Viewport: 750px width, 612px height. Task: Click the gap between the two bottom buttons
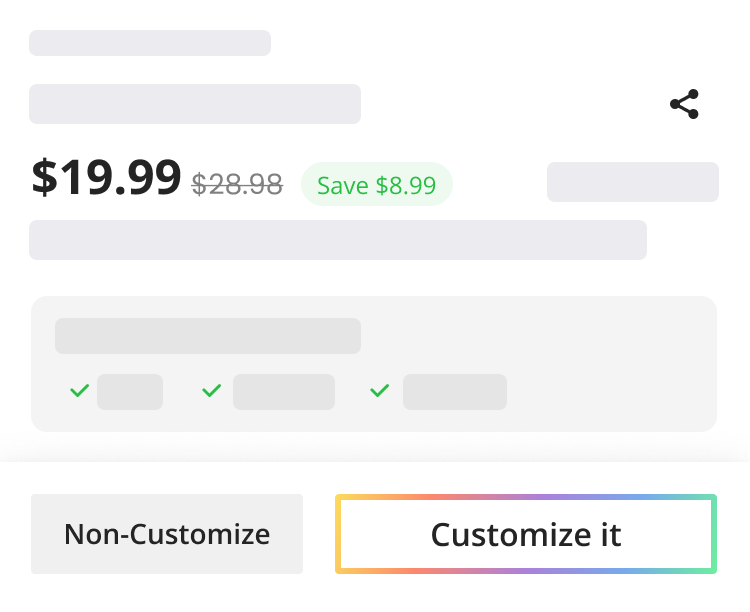[319, 534]
